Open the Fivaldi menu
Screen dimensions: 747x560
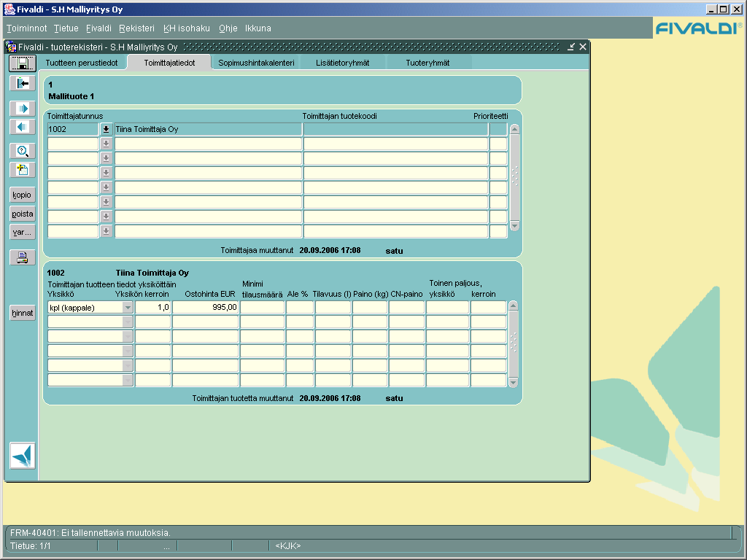[98, 28]
